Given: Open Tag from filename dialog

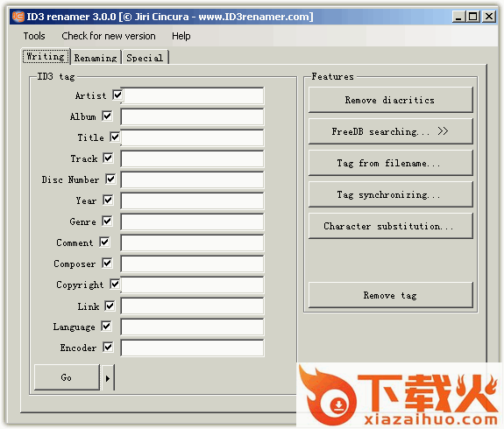Looking at the screenshot, I should pos(391,163).
